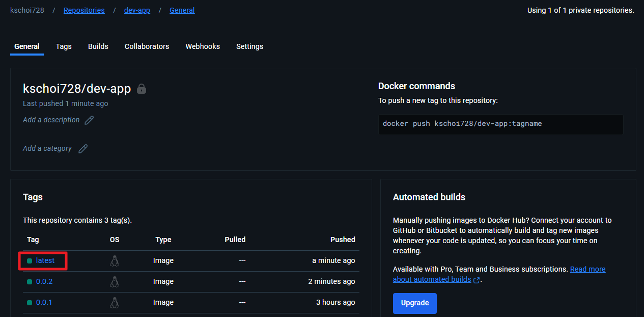The image size is (644, 317).
Task: Click the Tags section heading
Action: coord(33,197)
